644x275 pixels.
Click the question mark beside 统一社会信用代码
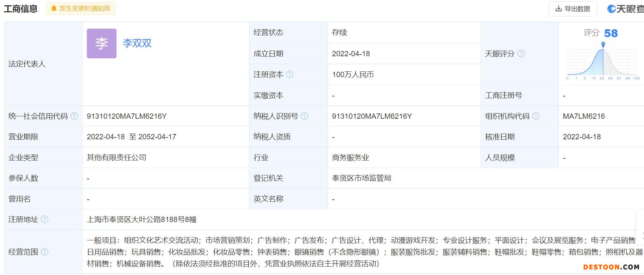[x=74, y=116]
